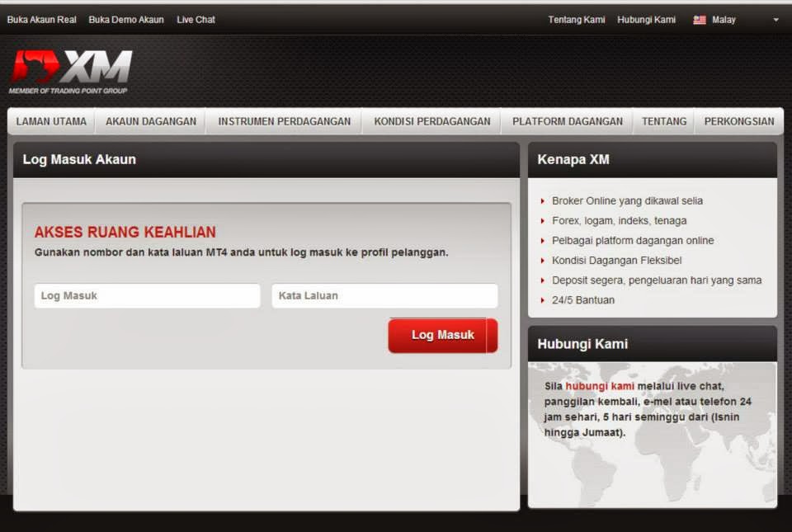Open Kondisi Perdagangan menu
This screenshot has height=532, width=792.
tap(432, 121)
